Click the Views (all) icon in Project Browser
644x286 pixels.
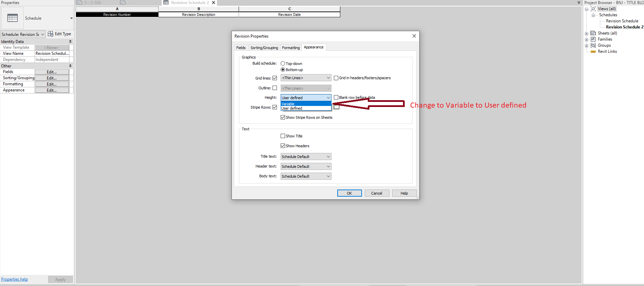593,9
